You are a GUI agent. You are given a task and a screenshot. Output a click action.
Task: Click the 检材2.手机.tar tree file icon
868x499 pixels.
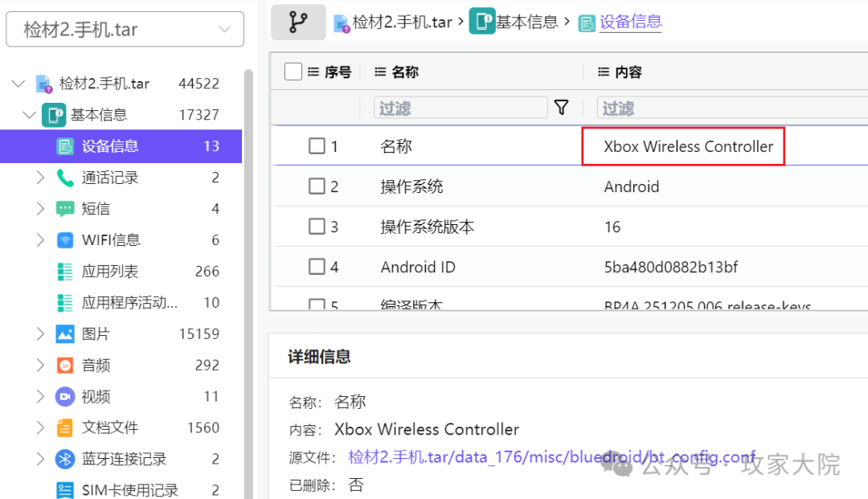pos(43,84)
